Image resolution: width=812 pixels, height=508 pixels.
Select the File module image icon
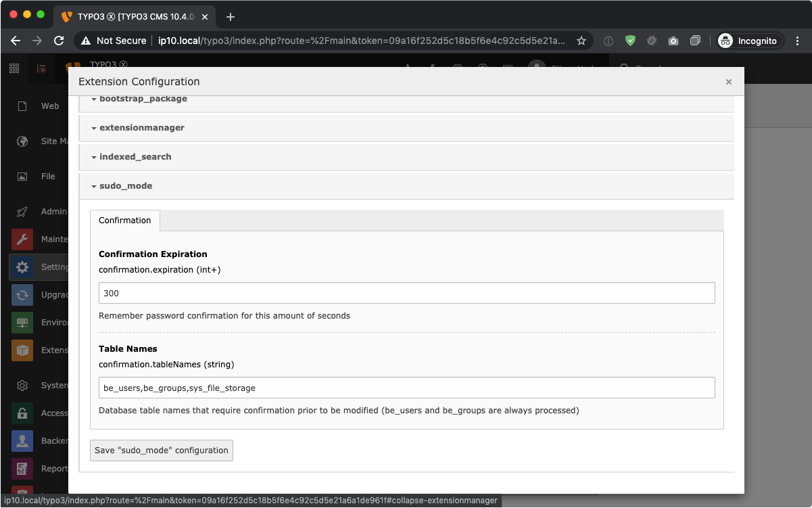pos(22,177)
